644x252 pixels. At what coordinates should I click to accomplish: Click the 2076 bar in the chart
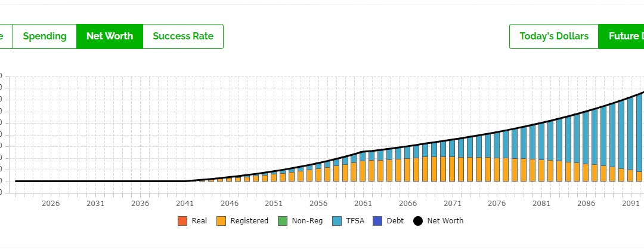click(x=497, y=156)
